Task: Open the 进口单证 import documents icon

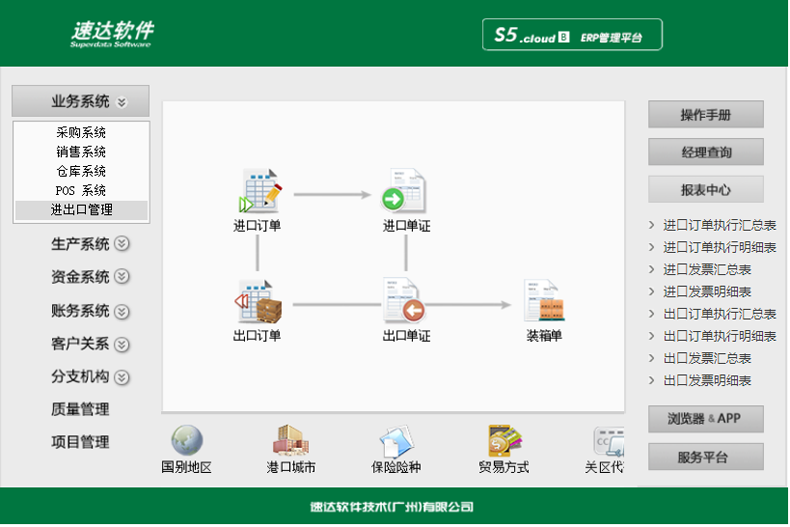Action: pos(403,191)
